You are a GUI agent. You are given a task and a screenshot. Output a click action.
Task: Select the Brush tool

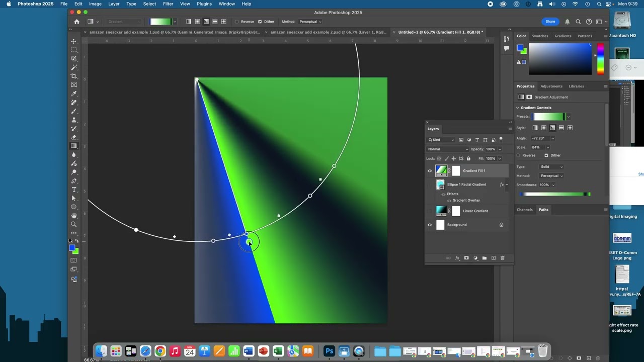click(74, 111)
